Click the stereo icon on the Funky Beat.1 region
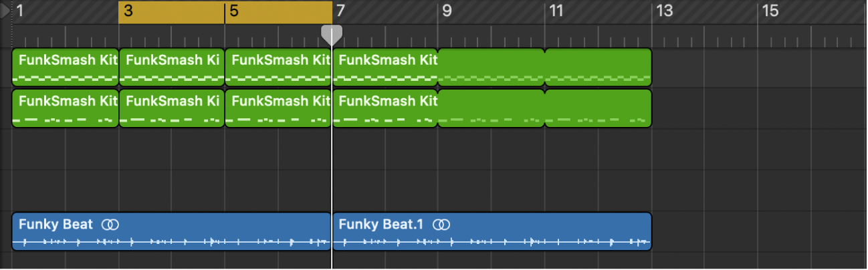The height and width of the screenshot is (270, 868). (x=440, y=225)
